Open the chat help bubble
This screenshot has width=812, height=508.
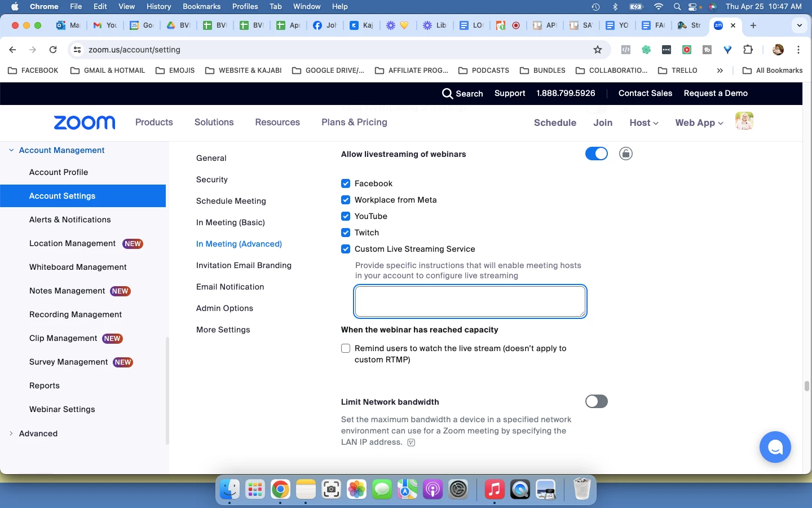775,447
